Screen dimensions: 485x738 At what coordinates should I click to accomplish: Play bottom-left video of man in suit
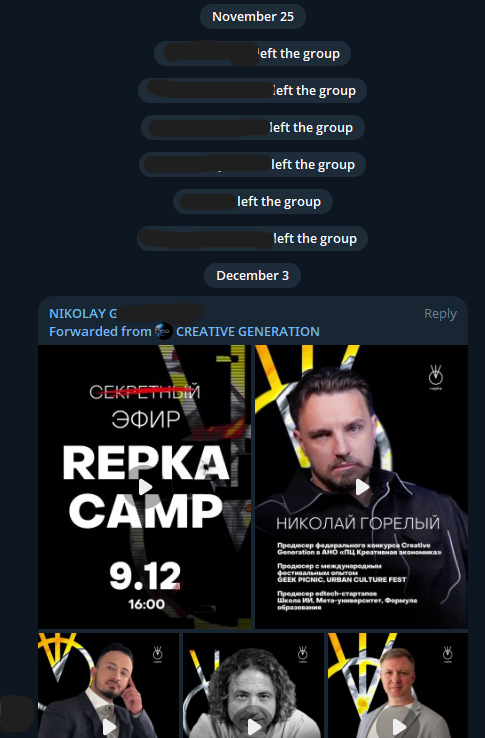[x=109, y=727]
